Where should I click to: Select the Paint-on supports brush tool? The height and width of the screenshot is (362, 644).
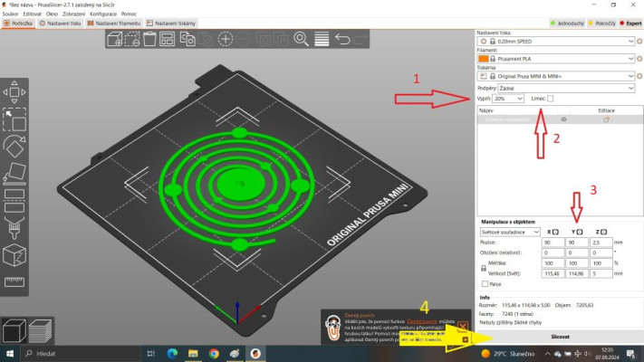(x=14, y=228)
